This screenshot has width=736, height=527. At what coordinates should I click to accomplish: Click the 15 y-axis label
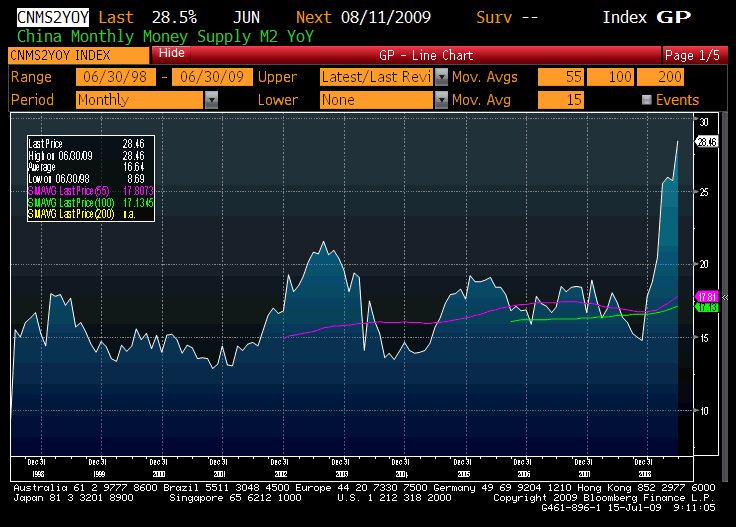pyautogui.click(x=704, y=338)
